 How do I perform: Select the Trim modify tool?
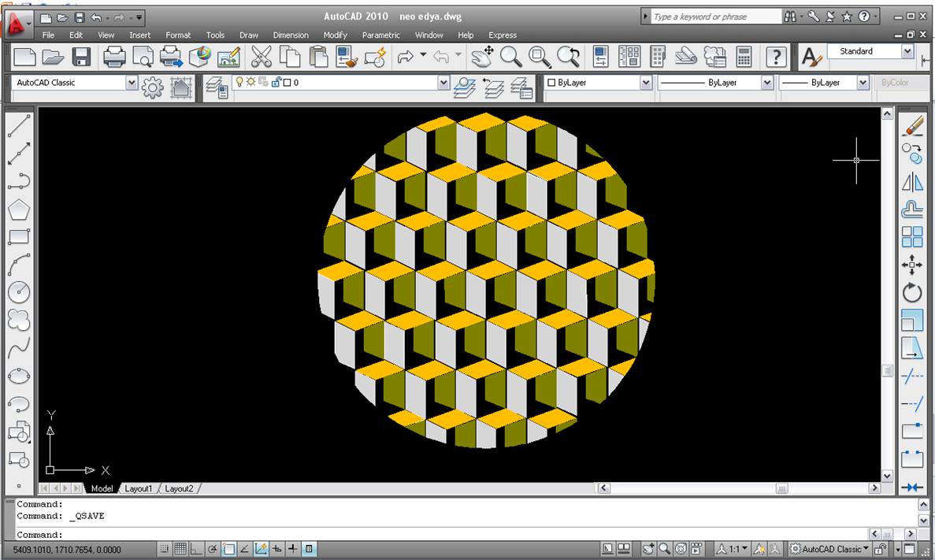(911, 376)
